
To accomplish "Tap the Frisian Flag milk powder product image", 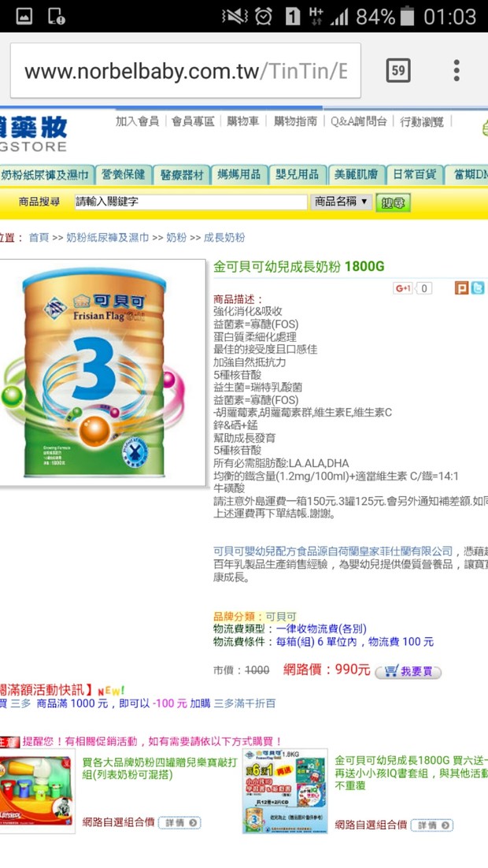I will point(102,373).
